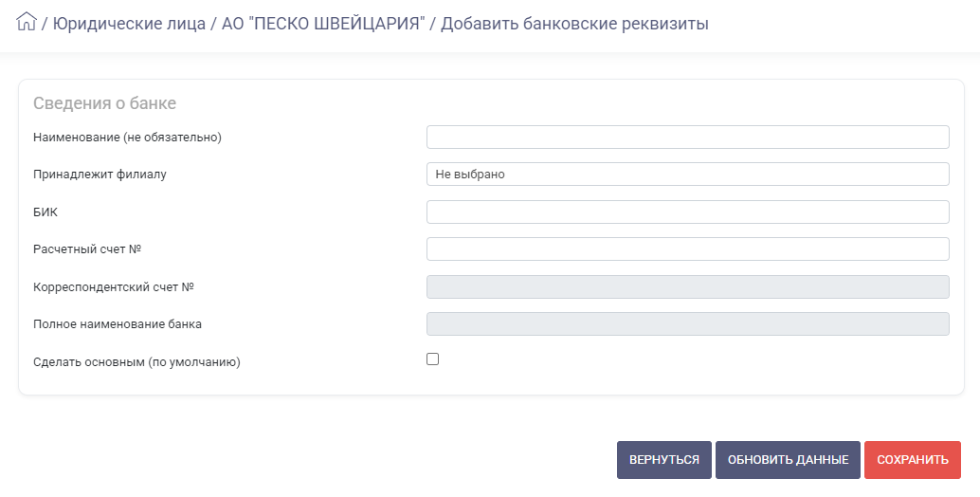Select the Расчетный счет № field
Screen dimensions: 980x497
(687, 248)
